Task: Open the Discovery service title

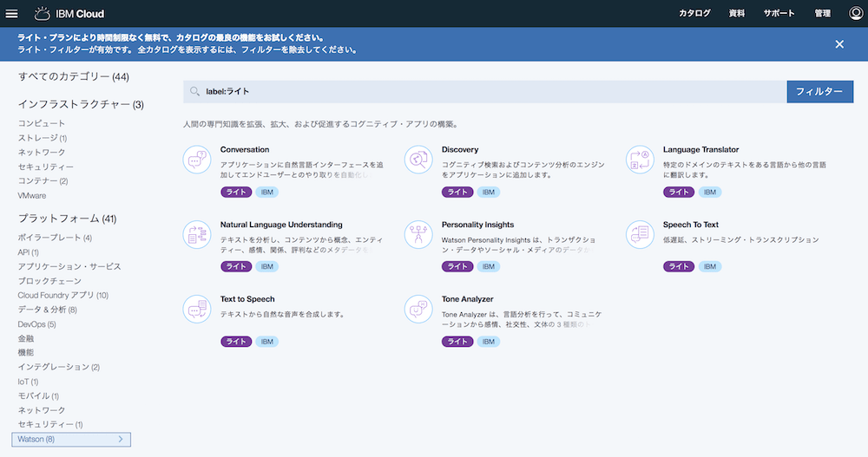Action: pyautogui.click(x=460, y=149)
